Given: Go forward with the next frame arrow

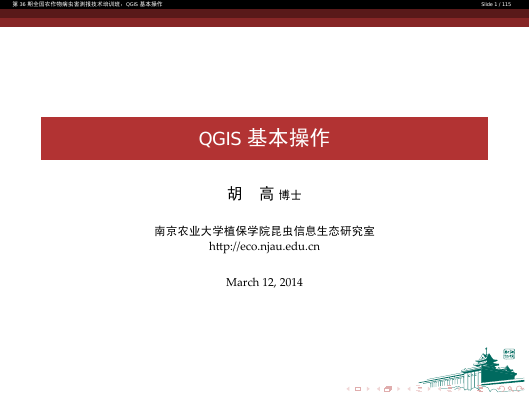Looking at the screenshot, I should [398, 389].
